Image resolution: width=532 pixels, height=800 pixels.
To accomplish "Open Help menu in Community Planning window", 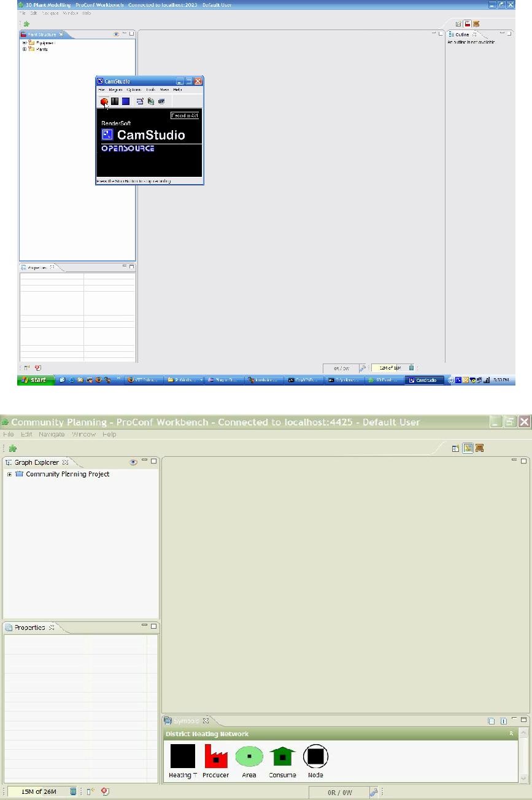I will tap(109, 434).
